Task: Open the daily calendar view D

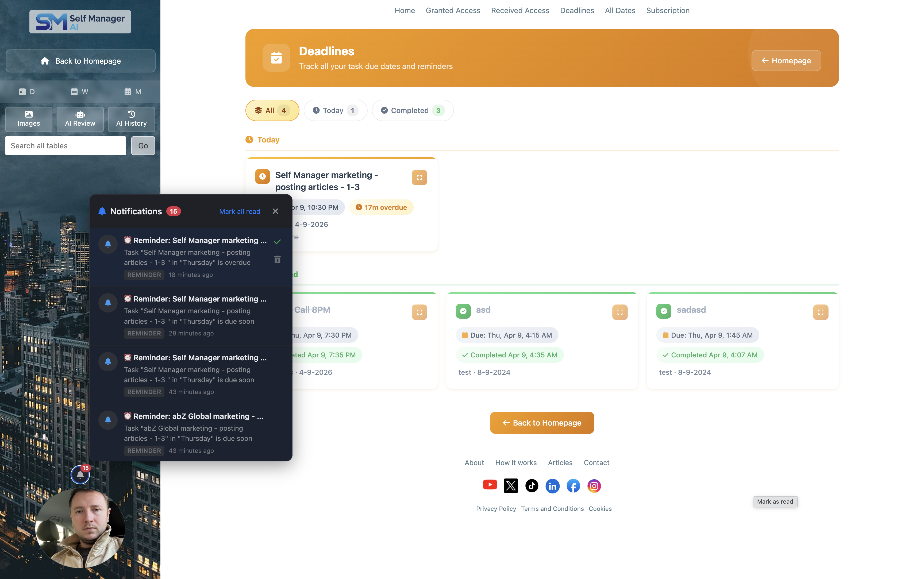Action: pyautogui.click(x=27, y=91)
